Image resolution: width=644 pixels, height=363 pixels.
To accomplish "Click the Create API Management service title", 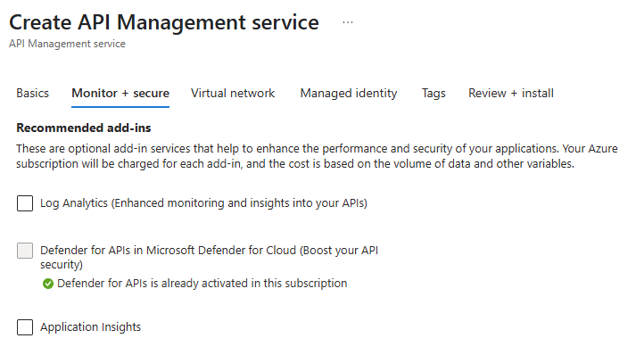I will [164, 23].
